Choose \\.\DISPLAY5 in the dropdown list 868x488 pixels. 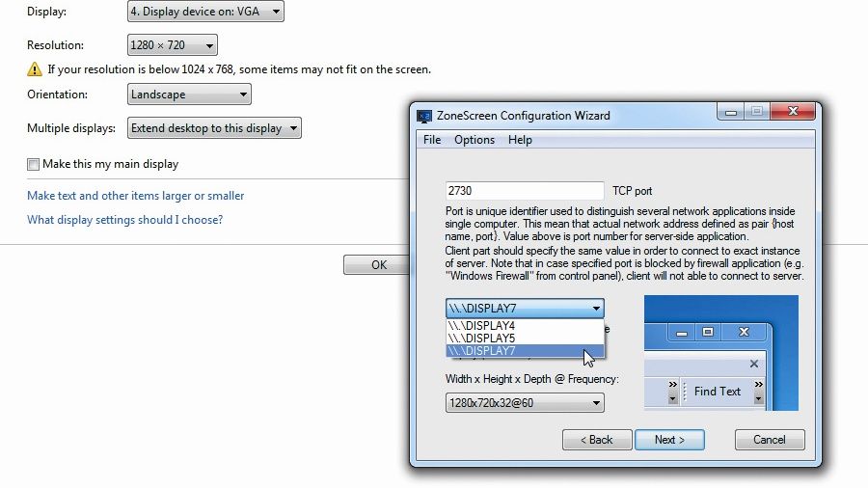click(525, 339)
